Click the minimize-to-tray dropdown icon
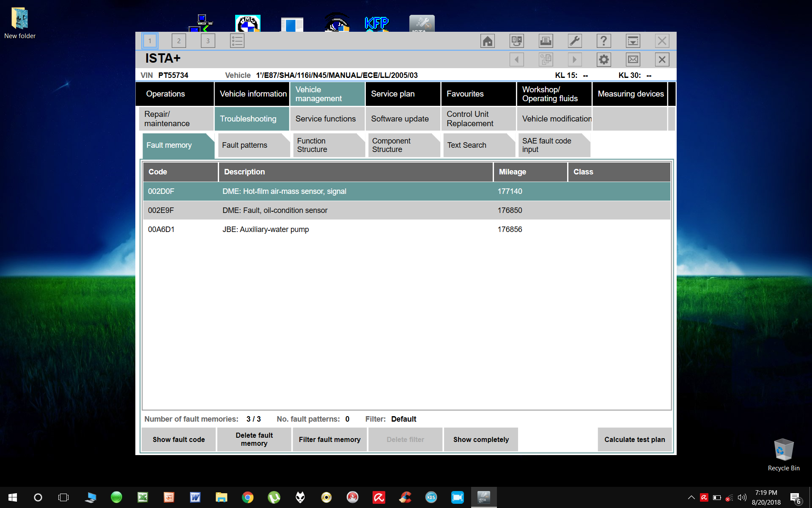812x508 pixels. click(x=633, y=41)
